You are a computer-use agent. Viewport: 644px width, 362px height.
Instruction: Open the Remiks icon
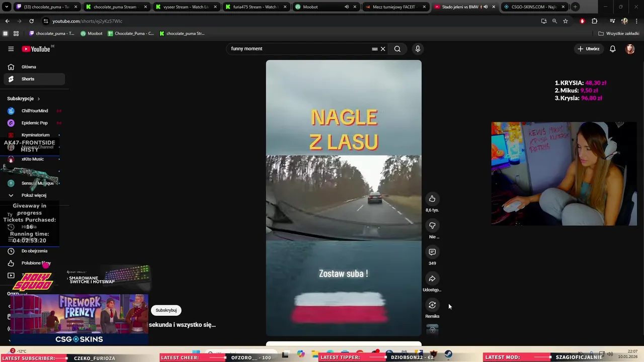[432, 305]
